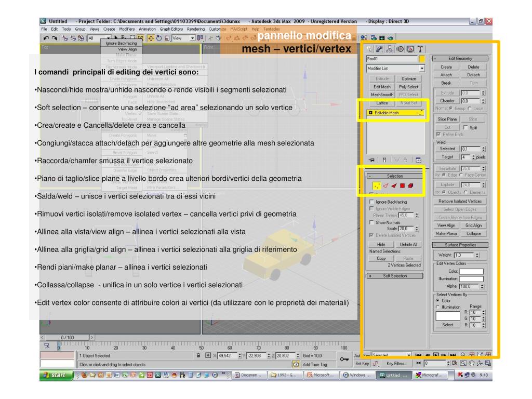This screenshot has width=532, height=399.
Task: Click the Edit Vertex Colors Color swatch
Action: click(x=471, y=271)
